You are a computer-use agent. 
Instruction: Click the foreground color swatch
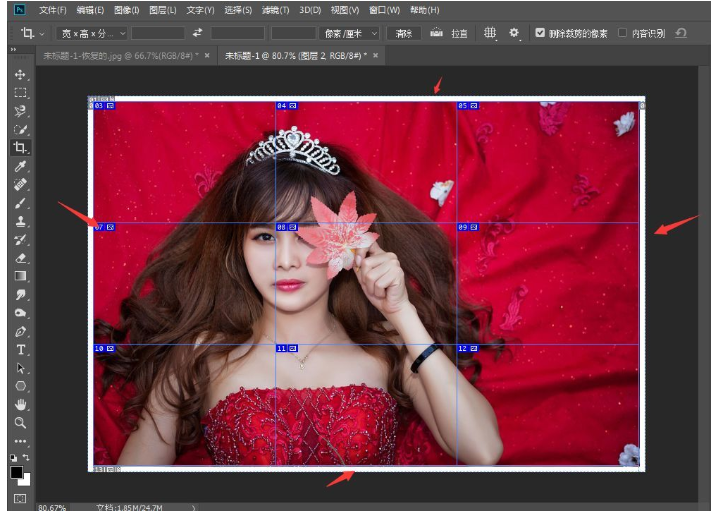[x=17, y=472]
